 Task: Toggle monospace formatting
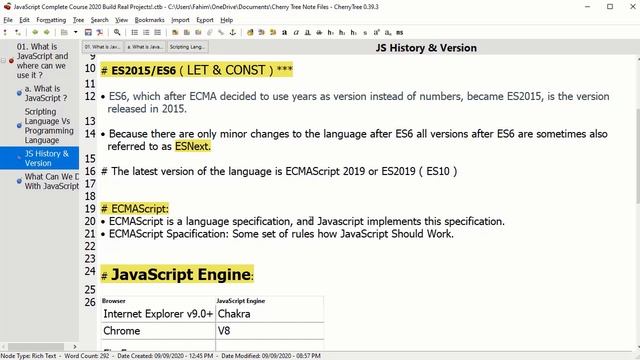point(400,32)
